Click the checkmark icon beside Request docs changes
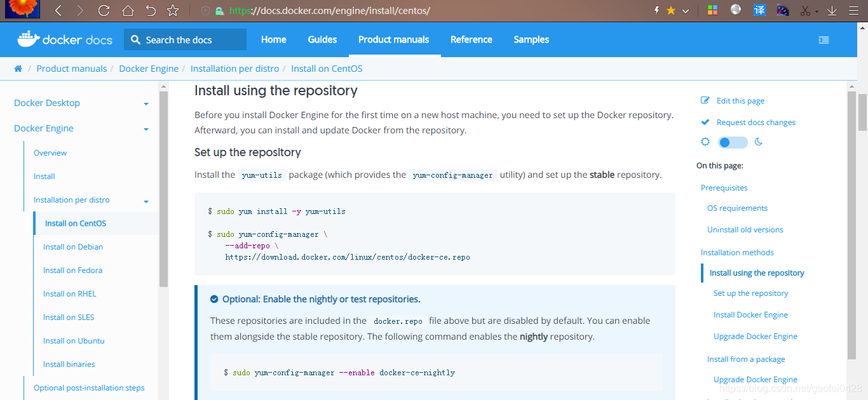Screen dimensions: 868x400 (705, 122)
